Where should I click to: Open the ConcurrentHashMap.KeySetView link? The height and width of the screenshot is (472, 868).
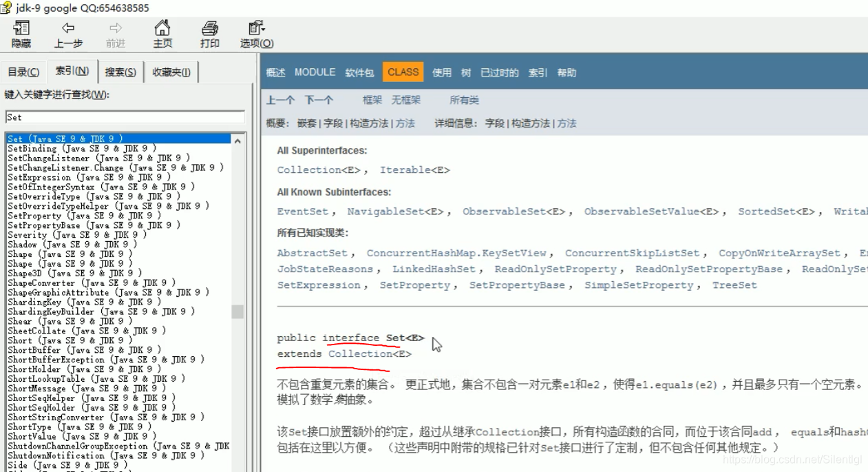coord(456,253)
